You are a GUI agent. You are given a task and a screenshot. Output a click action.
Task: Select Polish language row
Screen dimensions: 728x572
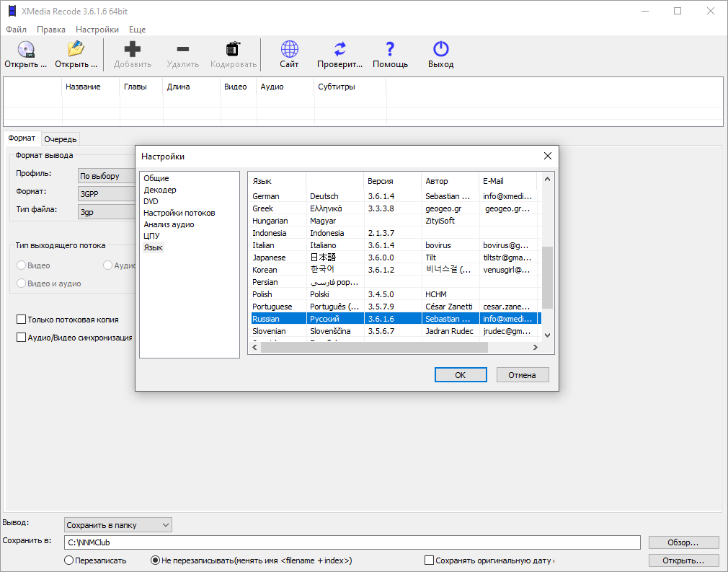(x=395, y=294)
